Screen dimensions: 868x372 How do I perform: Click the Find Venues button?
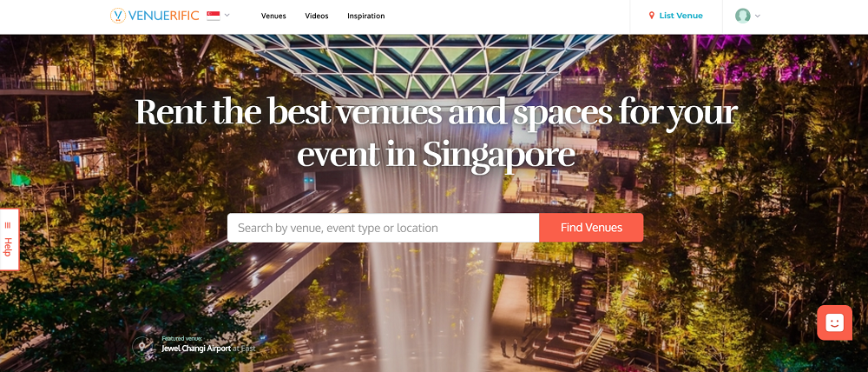[x=591, y=228]
